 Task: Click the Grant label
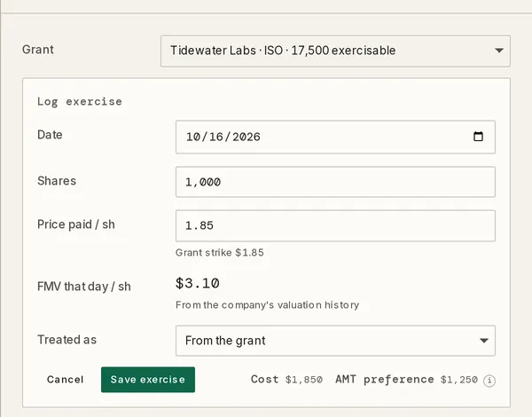[x=37, y=50]
